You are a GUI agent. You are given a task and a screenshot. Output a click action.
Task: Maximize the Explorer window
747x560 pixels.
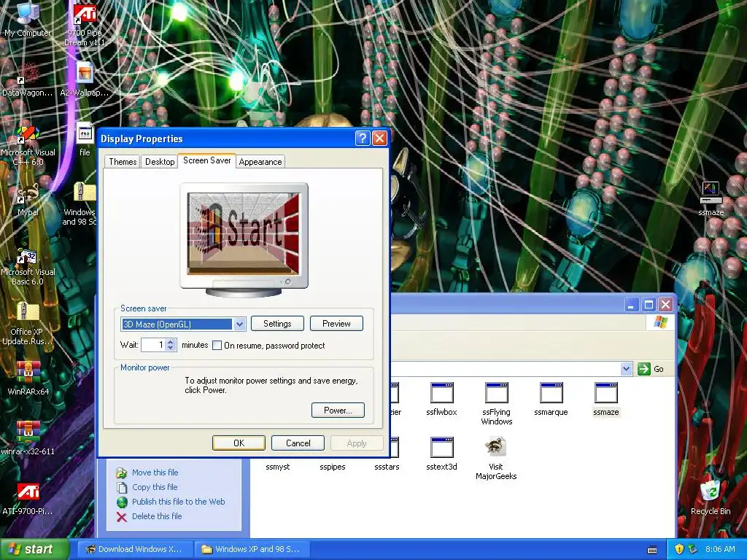point(649,305)
